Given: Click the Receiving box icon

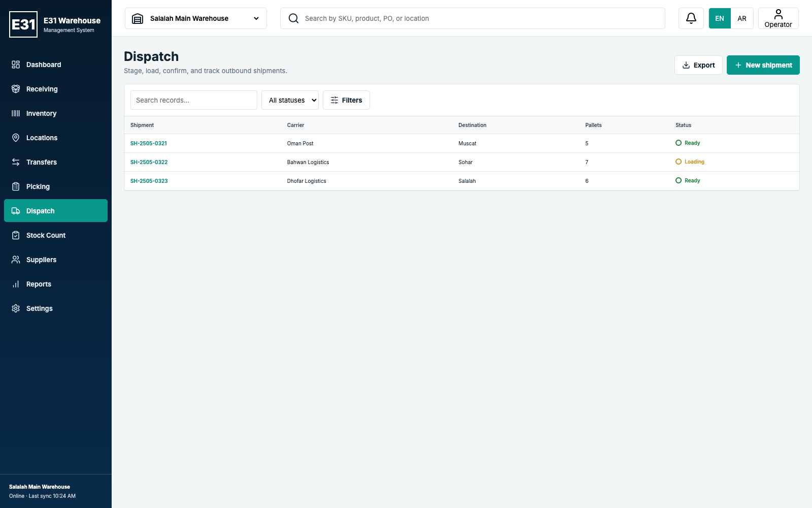Looking at the screenshot, I should click(16, 89).
